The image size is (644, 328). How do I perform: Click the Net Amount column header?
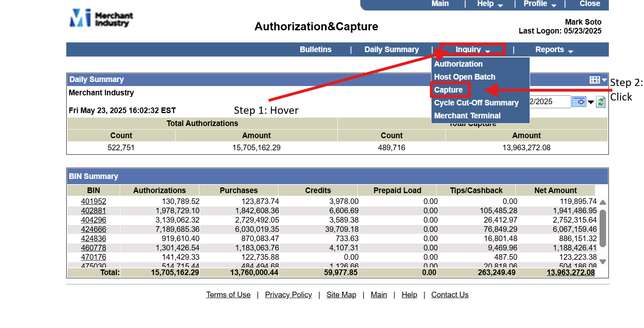[556, 190]
